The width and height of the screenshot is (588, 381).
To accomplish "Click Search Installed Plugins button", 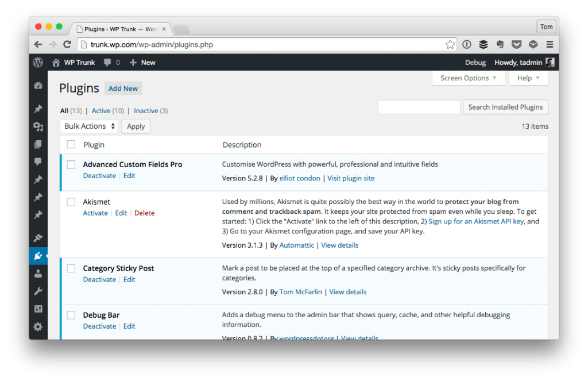I will point(505,107).
